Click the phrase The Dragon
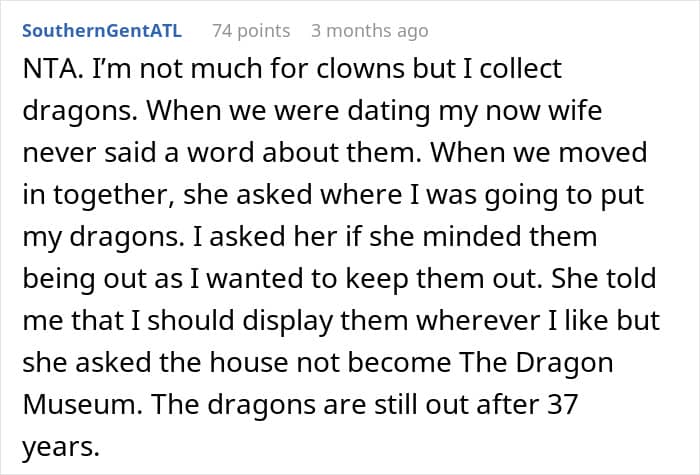The height and width of the screenshot is (475, 700). (536, 363)
